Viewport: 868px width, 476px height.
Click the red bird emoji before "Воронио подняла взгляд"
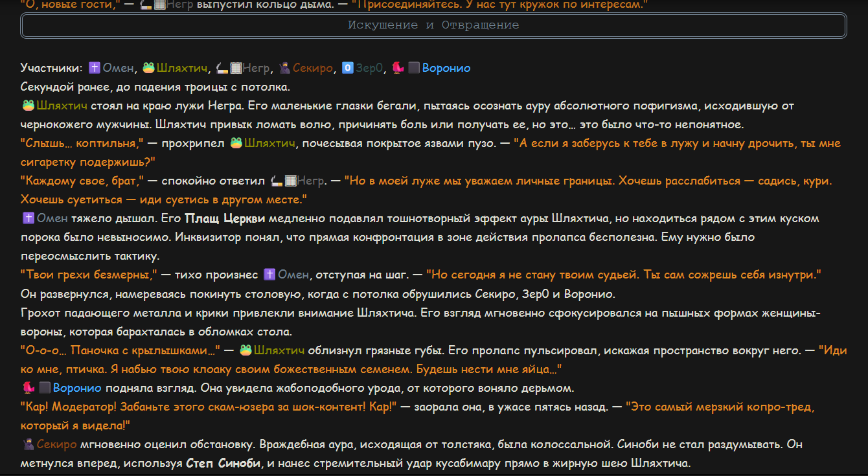pos(28,388)
